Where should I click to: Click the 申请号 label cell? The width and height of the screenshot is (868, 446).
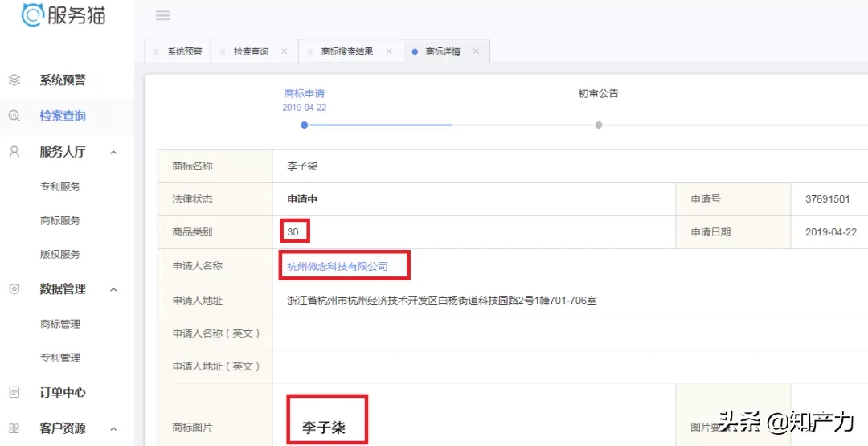pyautogui.click(x=733, y=199)
